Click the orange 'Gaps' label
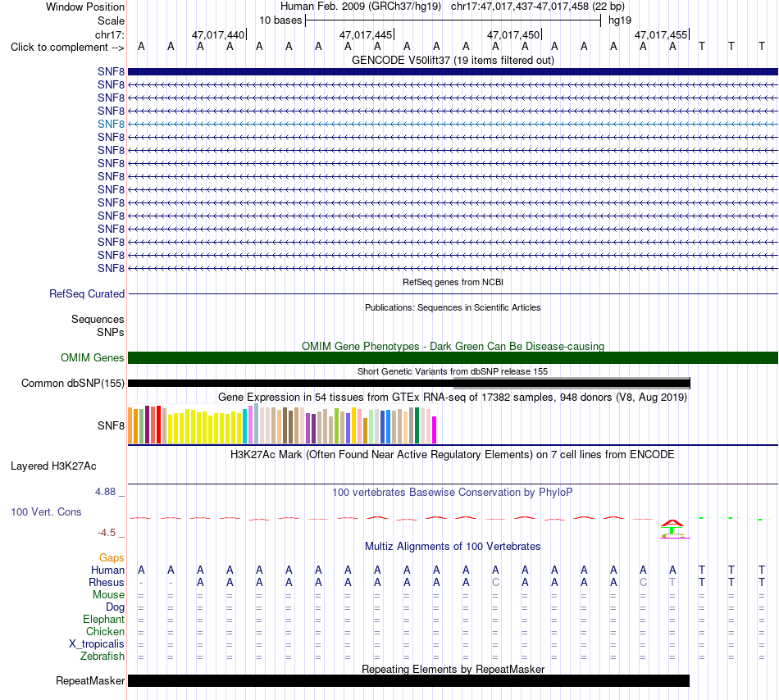Image resolution: width=779 pixels, height=700 pixels. pyautogui.click(x=112, y=558)
